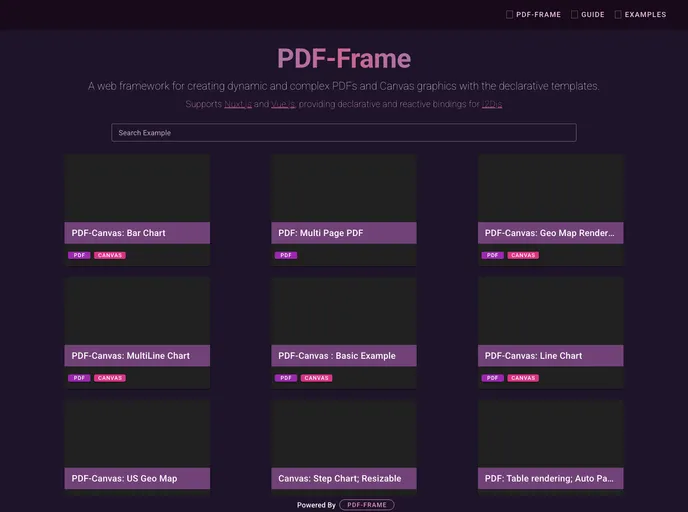688x512 pixels.
Task: Click the 'PDF-Canvas: Line Chart' title
Action: tap(533, 356)
